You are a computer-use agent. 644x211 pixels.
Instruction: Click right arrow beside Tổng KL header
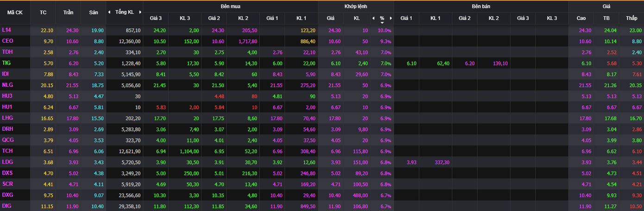click(x=140, y=12)
